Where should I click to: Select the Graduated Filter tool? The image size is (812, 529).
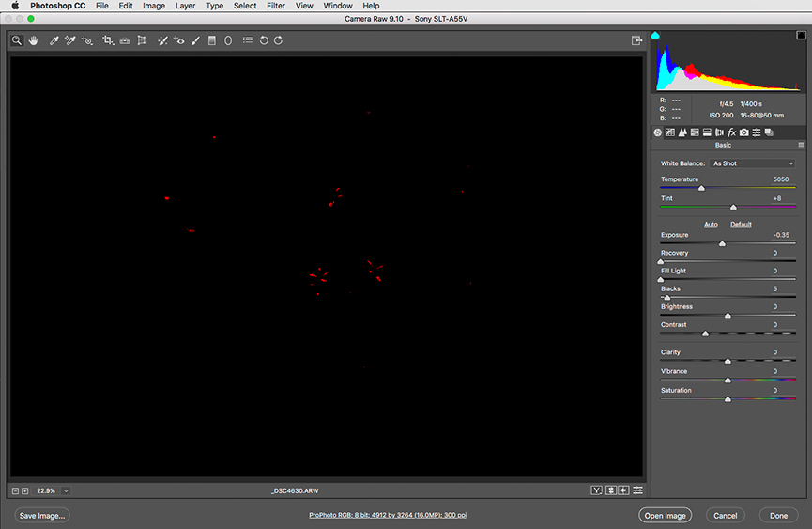tap(211, 40)
